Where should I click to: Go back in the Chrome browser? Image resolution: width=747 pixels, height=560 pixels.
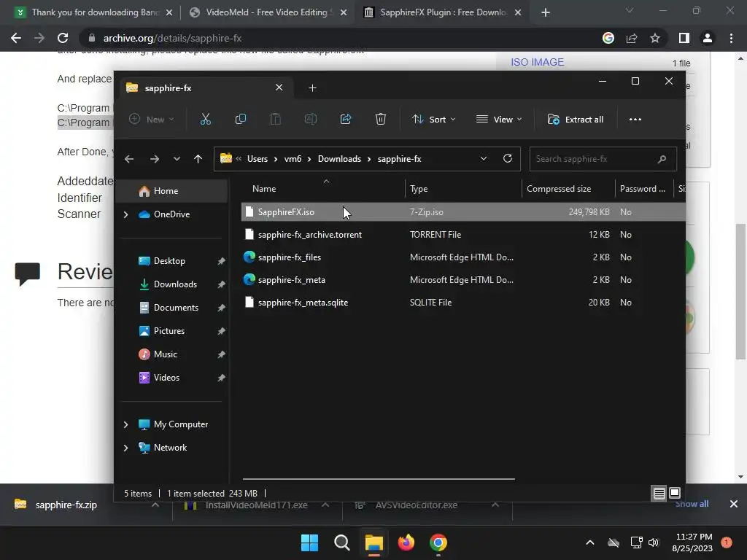coord(16,38)
